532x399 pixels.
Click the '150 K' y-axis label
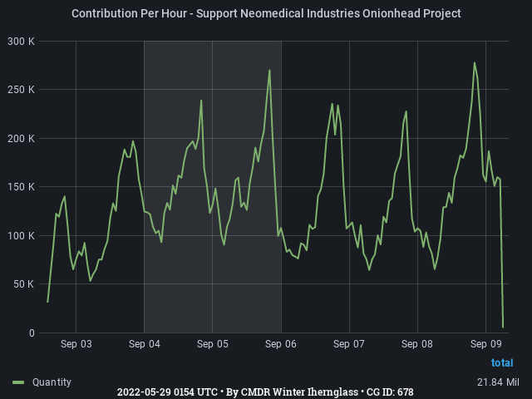(21, 186)
